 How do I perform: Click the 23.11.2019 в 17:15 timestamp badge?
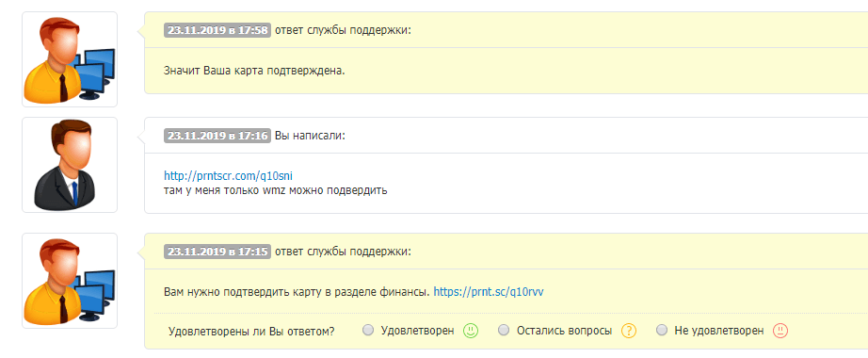coord(217,252)
